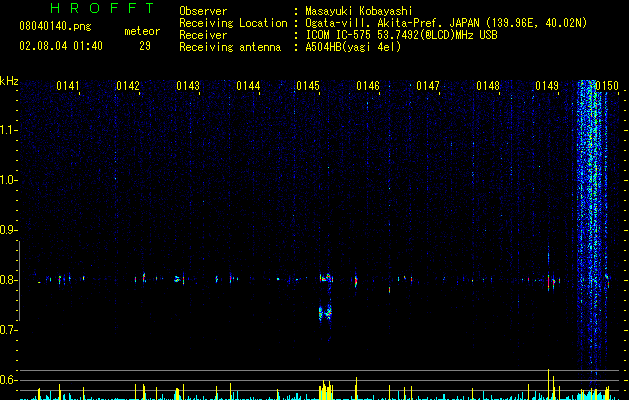Click the meteor count value 29

(145, 46)
